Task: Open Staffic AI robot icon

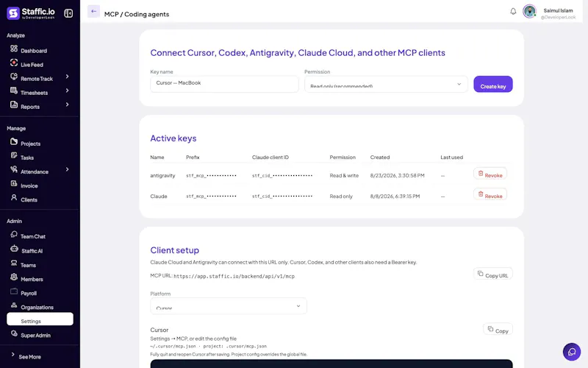Action: [x=14, y=249]
